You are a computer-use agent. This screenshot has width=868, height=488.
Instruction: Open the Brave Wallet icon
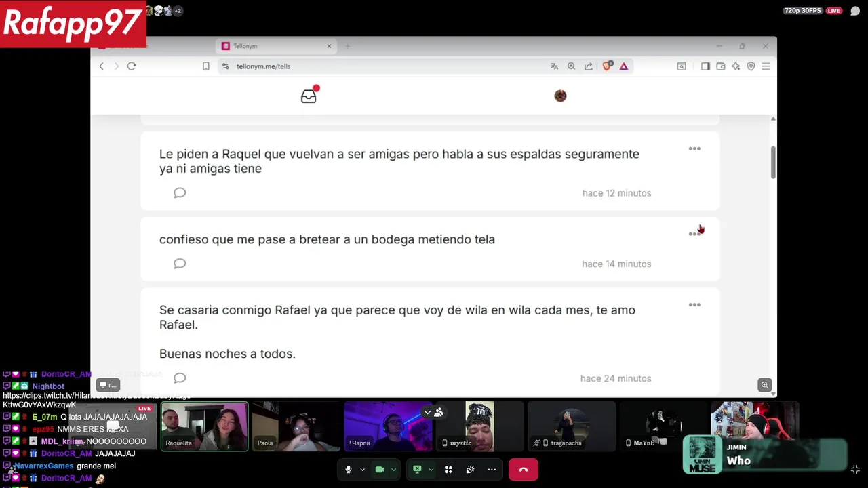point(721,66)
